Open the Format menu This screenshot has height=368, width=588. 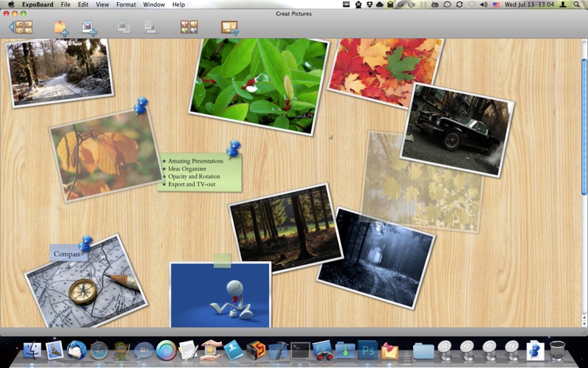[126, 4]
